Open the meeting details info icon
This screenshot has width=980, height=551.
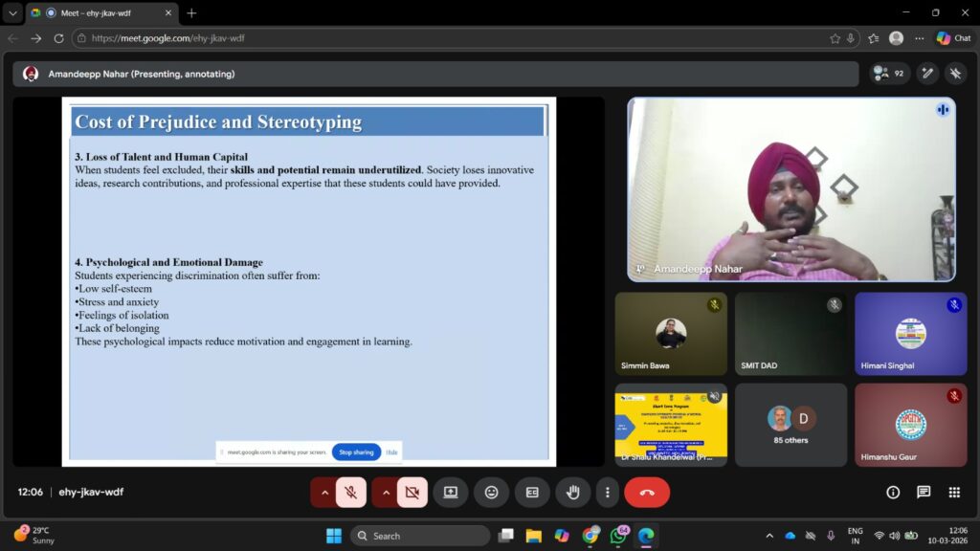point(893,492)
